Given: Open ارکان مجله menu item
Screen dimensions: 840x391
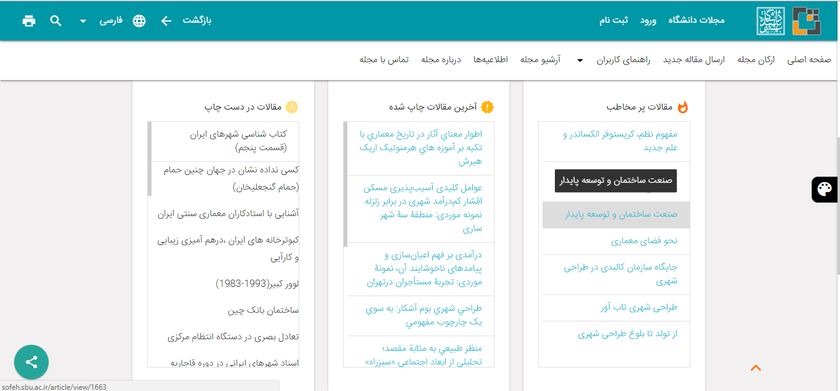Looking at the screenshot, I should (x=756, y=60).
